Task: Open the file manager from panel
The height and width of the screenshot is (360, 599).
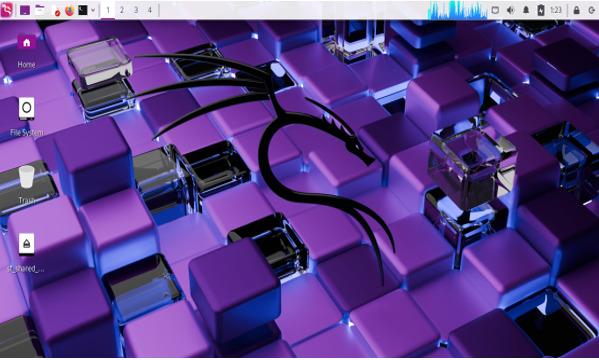Action: click(40, 10)
